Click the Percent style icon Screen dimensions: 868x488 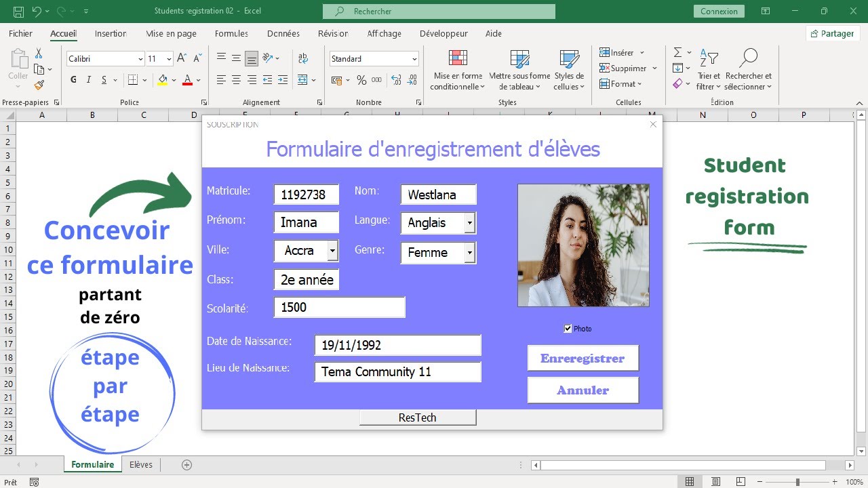coord(361,80)
